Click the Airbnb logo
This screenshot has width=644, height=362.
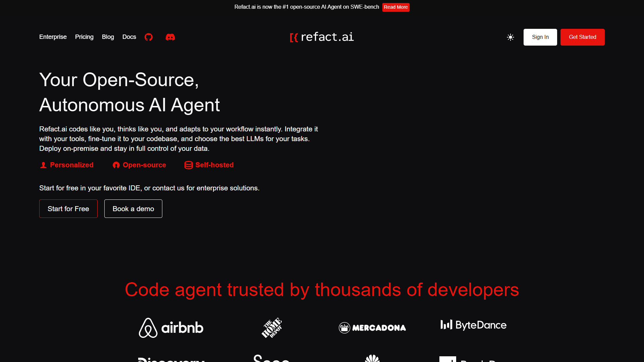pos(171,328)
